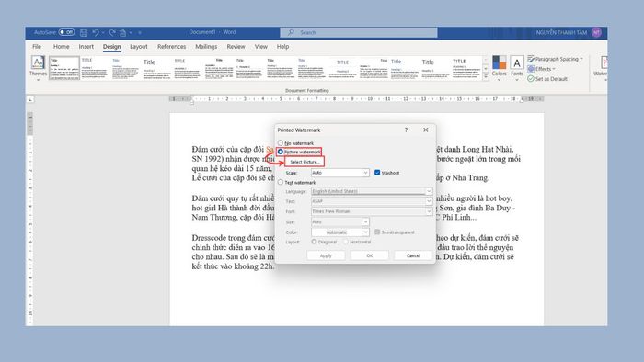Select the first highlighted style set thumbnail
Screen dimensions: 644x362
coord(64,68)
